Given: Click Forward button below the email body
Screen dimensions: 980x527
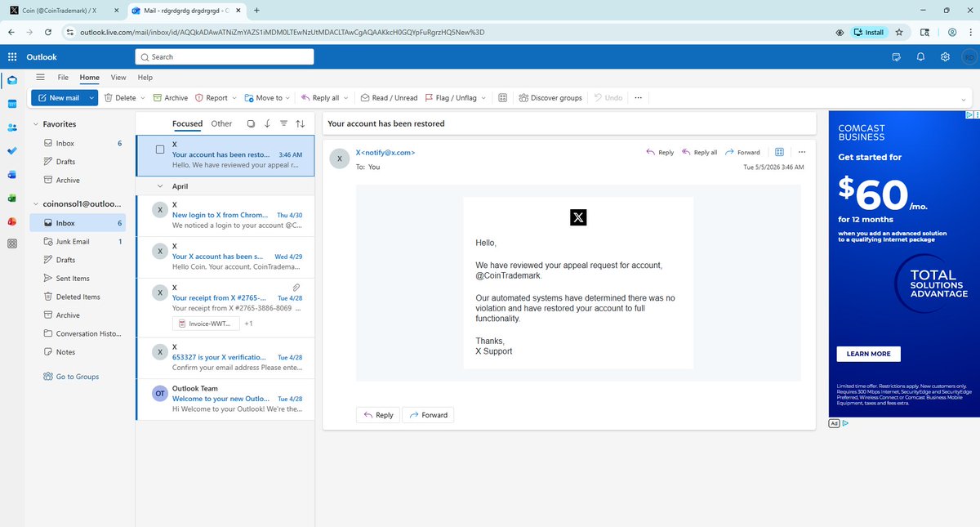Looking at the screenshot, I should (429, 415).
